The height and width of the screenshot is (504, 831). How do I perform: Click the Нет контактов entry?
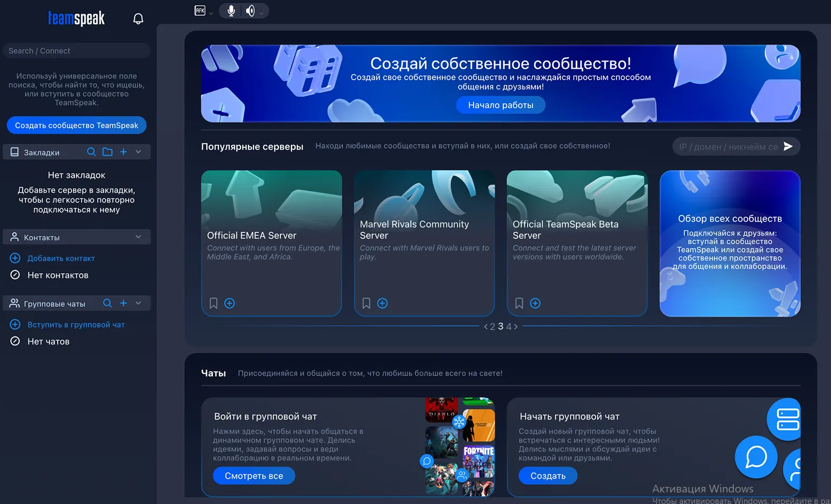[x=58, y=275]
